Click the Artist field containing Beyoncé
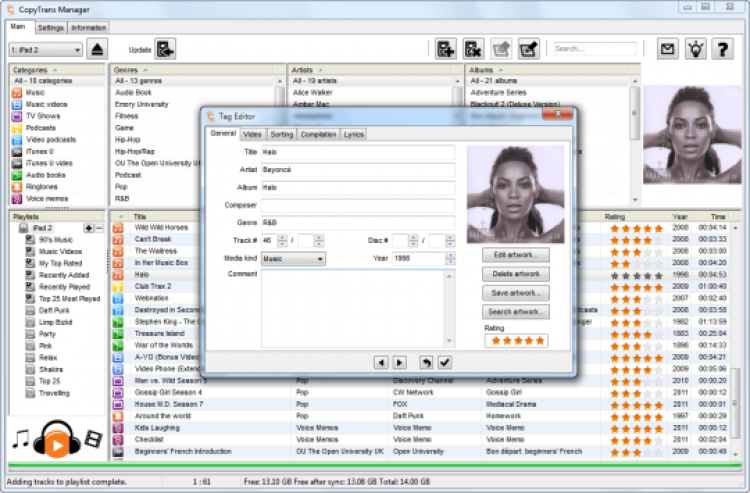Image resolution: width=750 pixels, height=493 pixels. [x=358, y=170]
